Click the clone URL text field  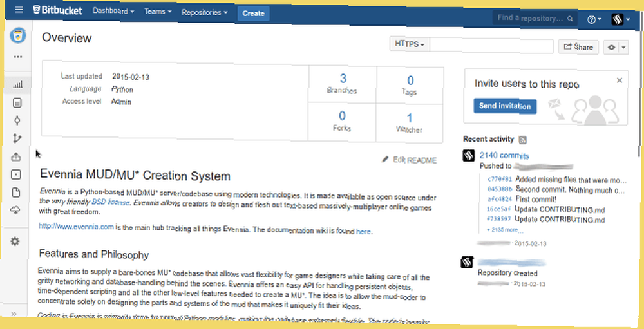click(491, 45)
